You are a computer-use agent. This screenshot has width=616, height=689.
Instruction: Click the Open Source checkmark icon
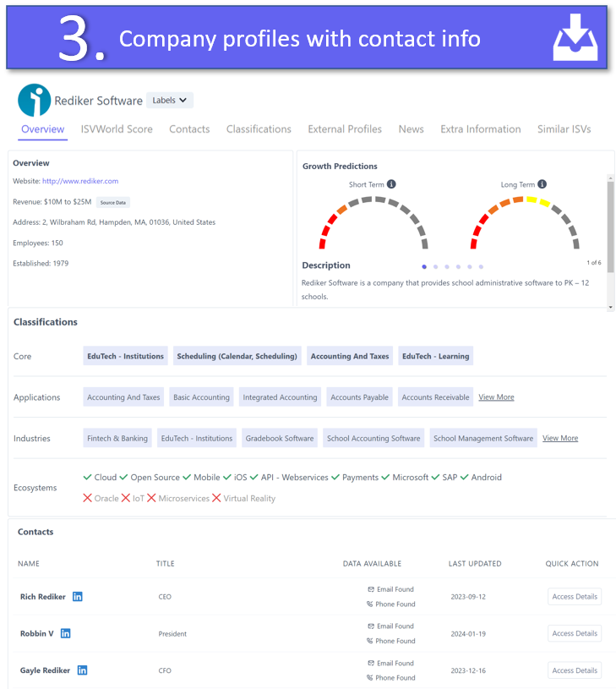coord(123,477)
